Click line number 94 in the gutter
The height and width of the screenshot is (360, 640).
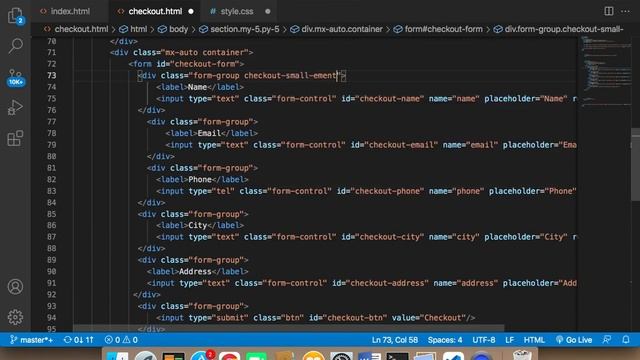[51, 318]
